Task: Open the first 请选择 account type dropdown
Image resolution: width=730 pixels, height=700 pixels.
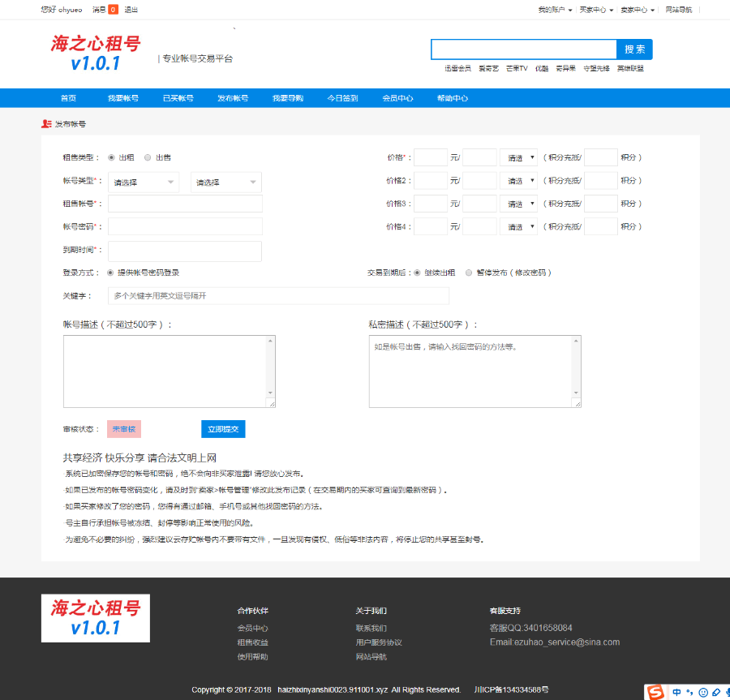Action: pos(144,182)
